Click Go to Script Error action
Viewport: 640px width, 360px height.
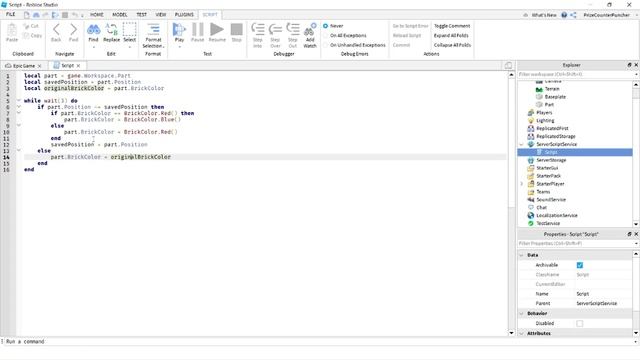pos(410,26)
